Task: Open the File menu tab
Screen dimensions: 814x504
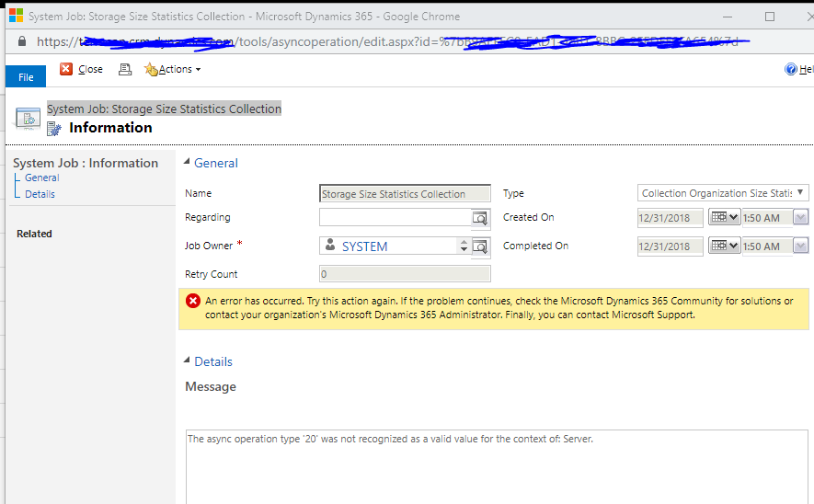Action: pos(26,77)
